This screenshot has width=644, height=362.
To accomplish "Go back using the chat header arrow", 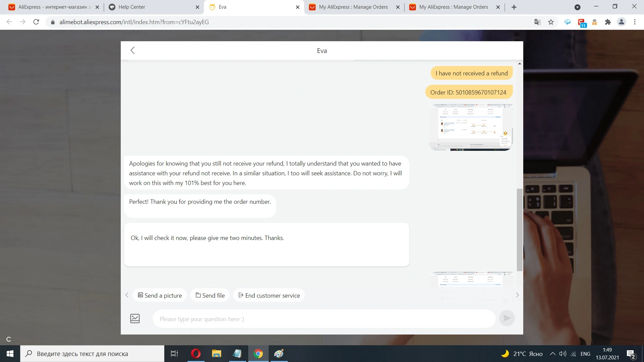I will pyautogui.click(x=132, y=50).
